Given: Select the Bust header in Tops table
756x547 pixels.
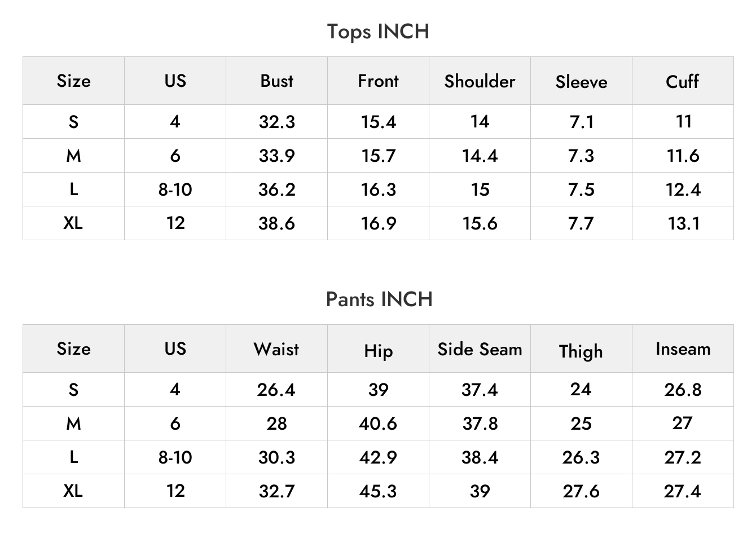Looking at the screenshot, I should coord(276,81).
